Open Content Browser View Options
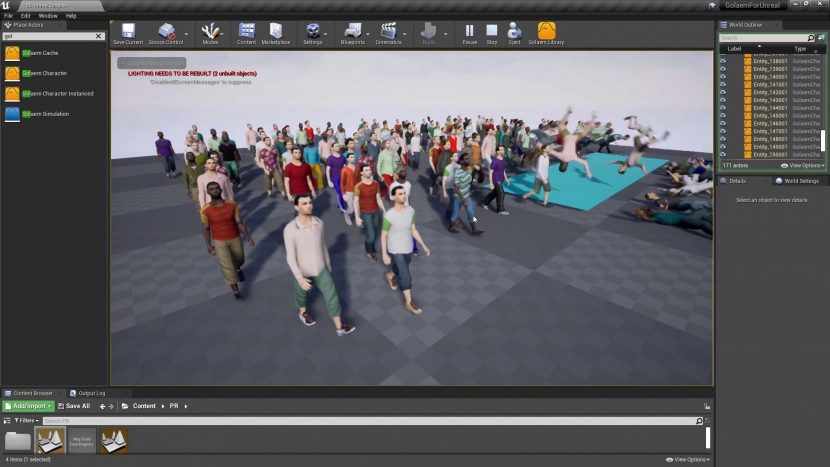830x467 pixels. 688,460
